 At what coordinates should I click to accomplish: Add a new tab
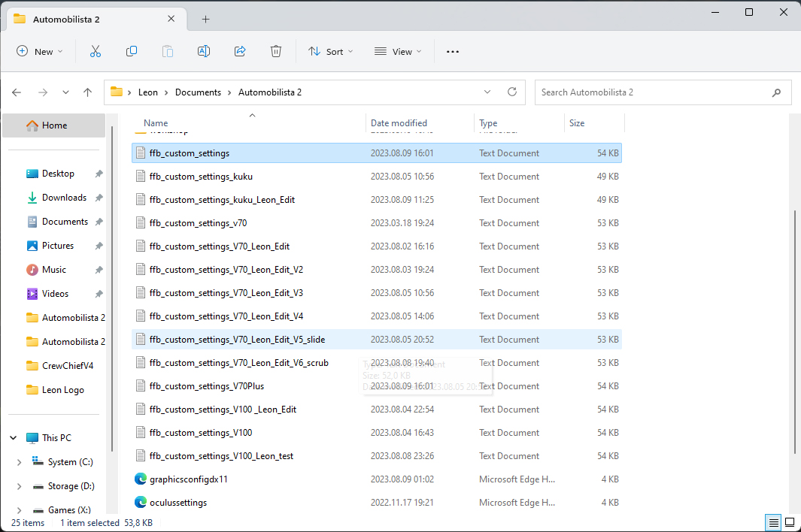[x=205, y=19]
